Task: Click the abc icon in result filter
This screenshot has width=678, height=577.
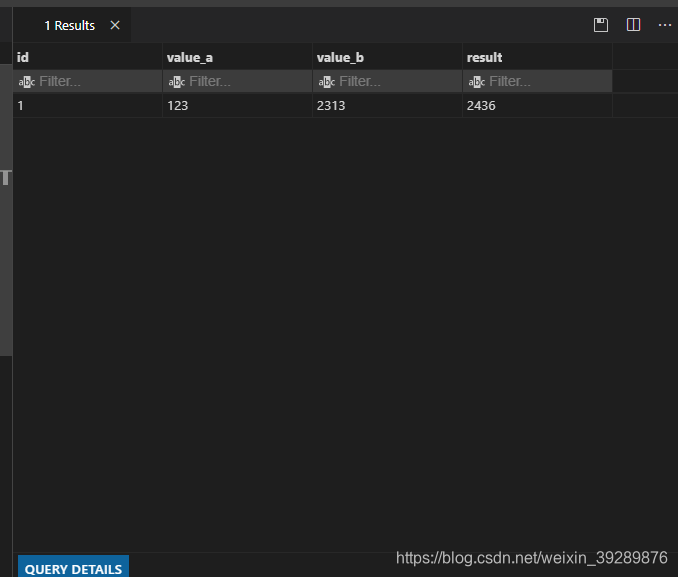Action: coord(477,82)
